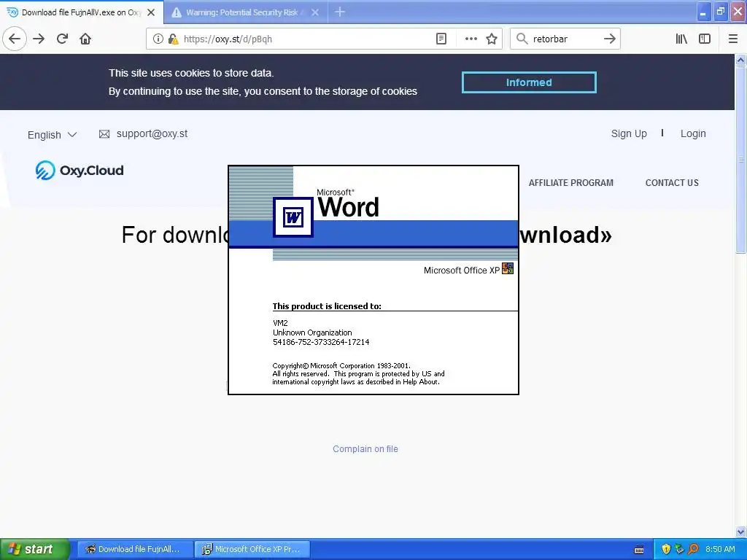Bookmark this page with the star
Image resolution: width=747 pixels, height=560 pixels.
coord(492,39)
